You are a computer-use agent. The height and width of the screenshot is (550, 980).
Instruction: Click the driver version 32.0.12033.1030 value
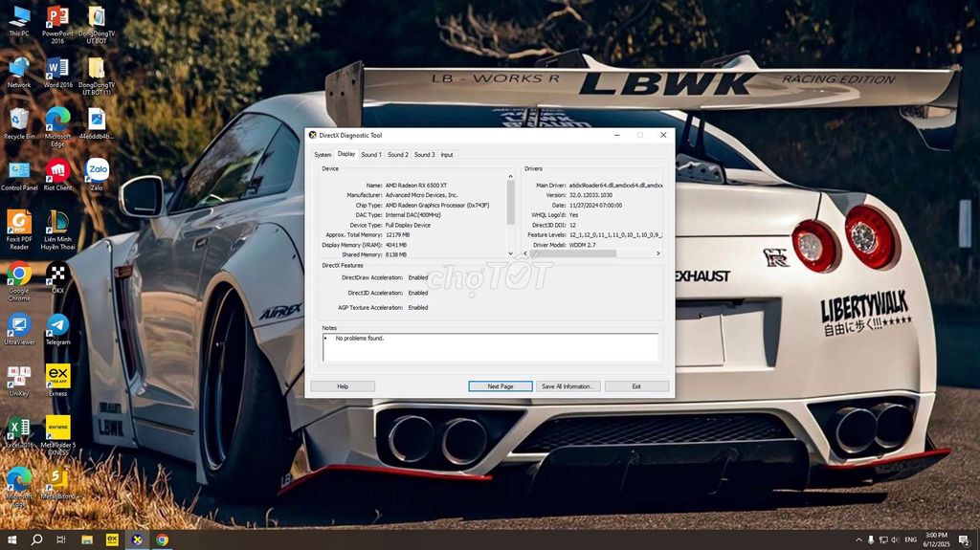point(590,195)
